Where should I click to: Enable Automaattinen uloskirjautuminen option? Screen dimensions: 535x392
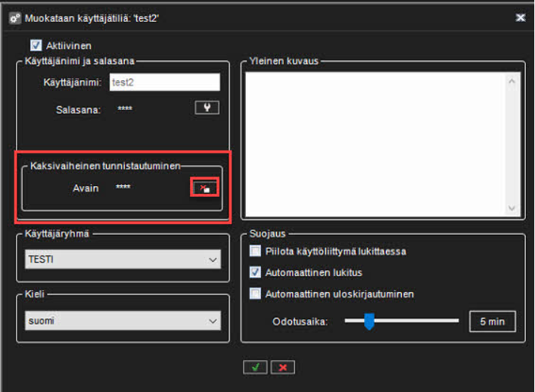[x=255, y=294]
